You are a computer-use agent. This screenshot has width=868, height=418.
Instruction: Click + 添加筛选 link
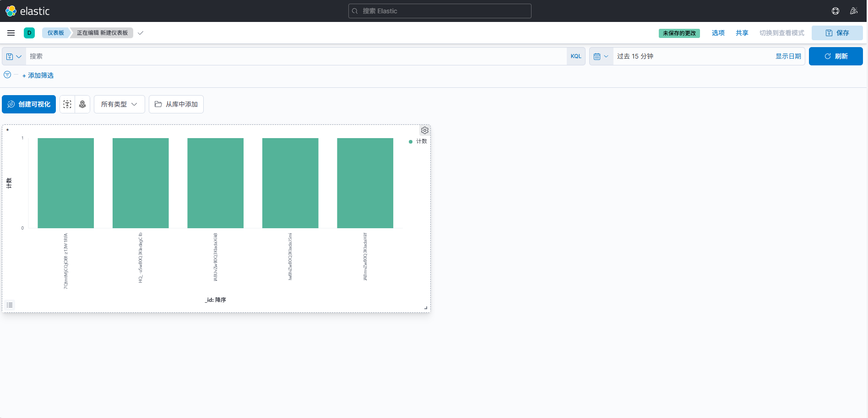click(38, 75)
